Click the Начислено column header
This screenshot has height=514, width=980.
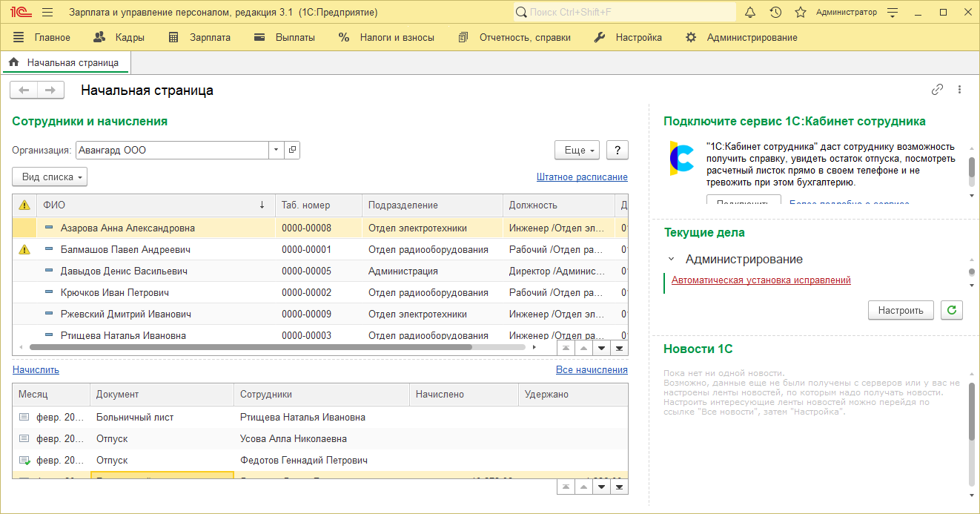pos(463,395)
